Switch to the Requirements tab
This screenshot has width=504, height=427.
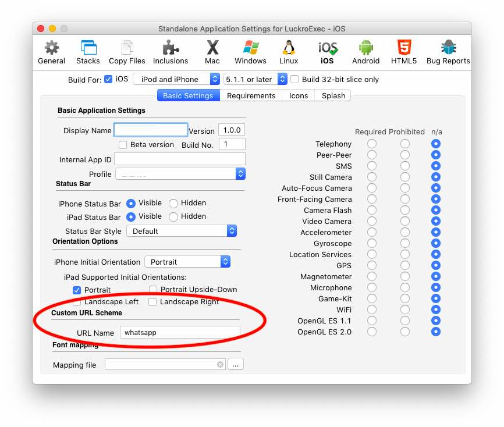tap(251, 96)
